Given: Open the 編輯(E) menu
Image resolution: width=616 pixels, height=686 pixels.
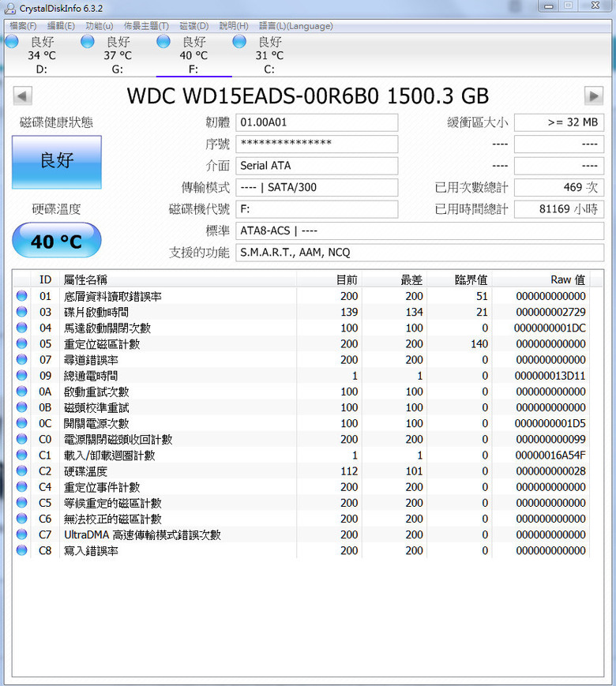Looking at the screenshot, I should tap(61, 26).
